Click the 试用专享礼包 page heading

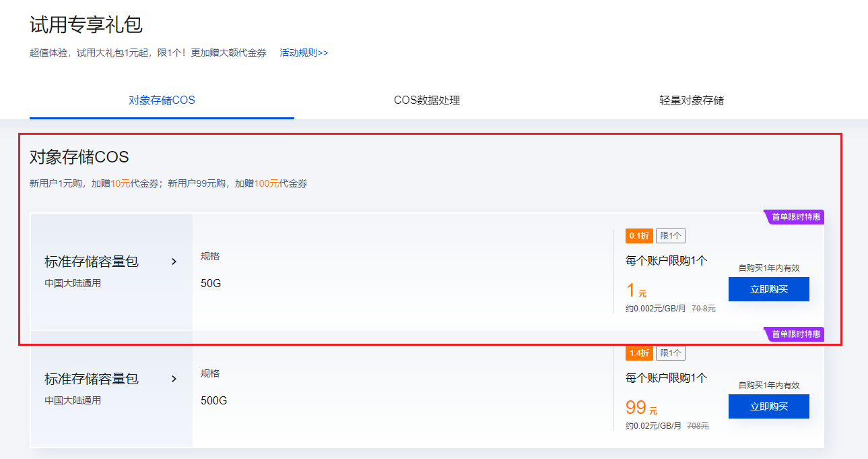[86, 25]
